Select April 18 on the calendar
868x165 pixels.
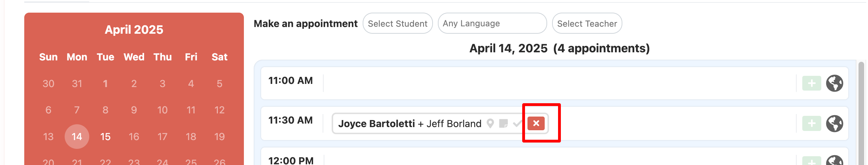point(191,137)
